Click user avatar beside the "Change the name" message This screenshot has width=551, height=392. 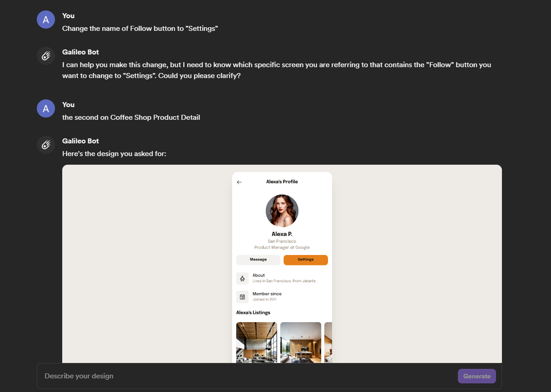(45, 20)
